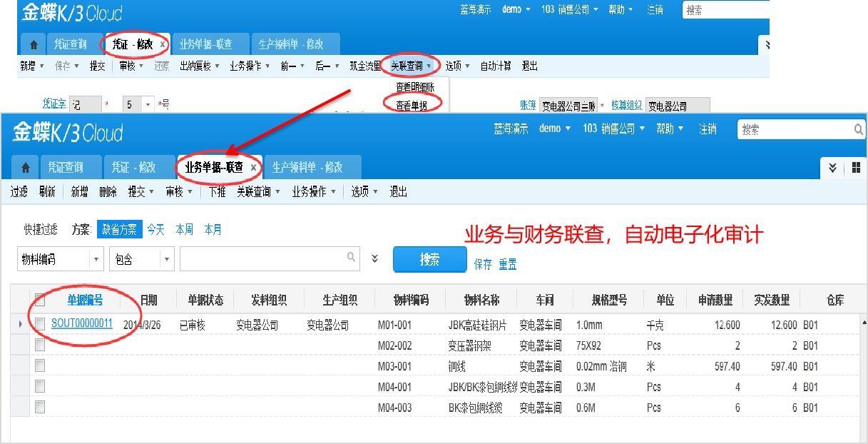This screenshot has width=868, height=444.
Task: Open home tab icon in 业务单据-联查 window
Action: [26, 168]
